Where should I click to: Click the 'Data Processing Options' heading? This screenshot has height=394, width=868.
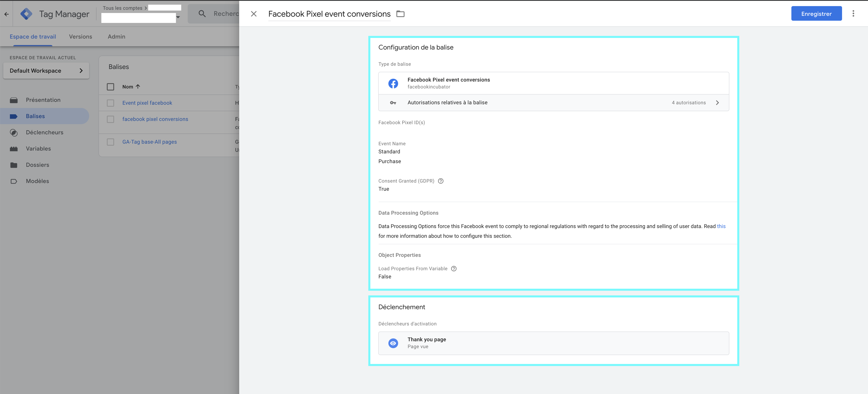tap(408, 213)
